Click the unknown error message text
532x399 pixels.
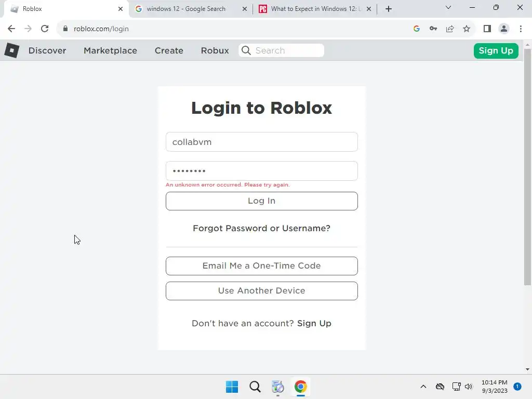pos(228,185)
